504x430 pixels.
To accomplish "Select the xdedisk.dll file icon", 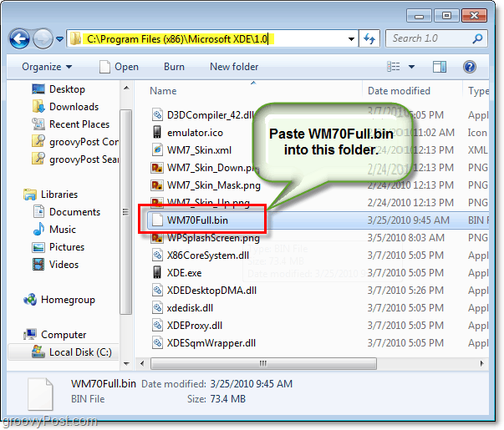I will [x=157, y=308].
